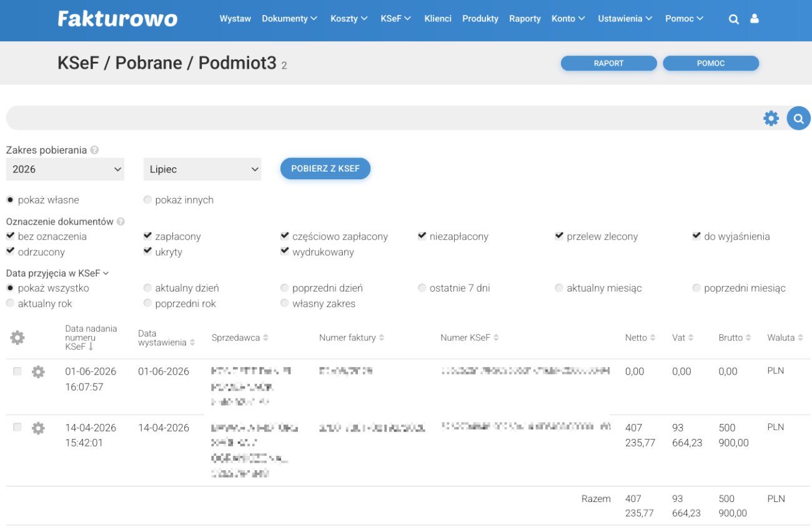Select the pokaż innych radio option
812x532 pixels.
pyautogui.click(x=147, y=200)
